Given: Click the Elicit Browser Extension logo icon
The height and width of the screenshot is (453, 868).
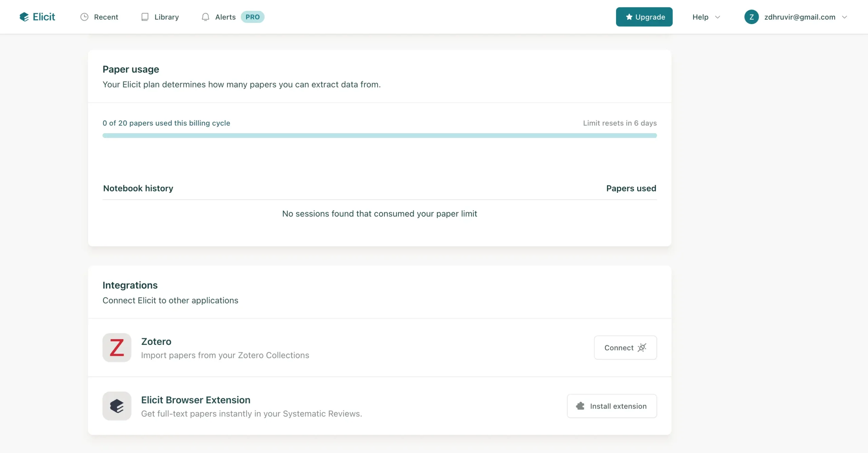Looking at the screenshot, I should 117,406.
